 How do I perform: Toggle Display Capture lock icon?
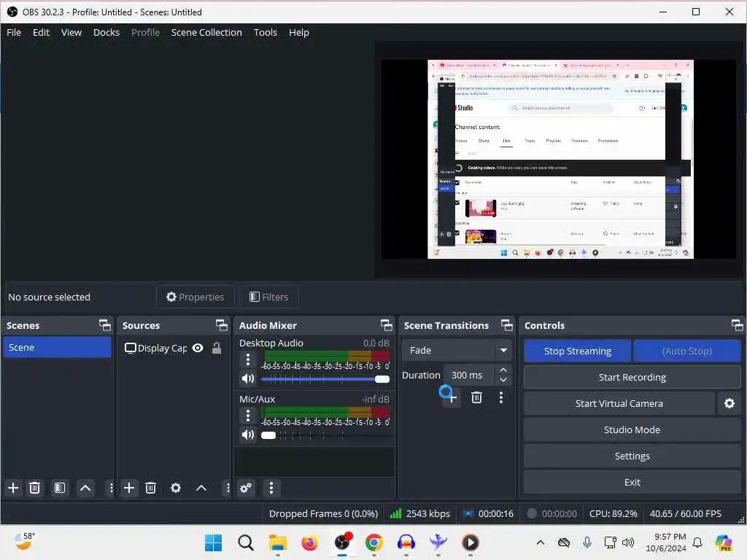pos(216,348)
